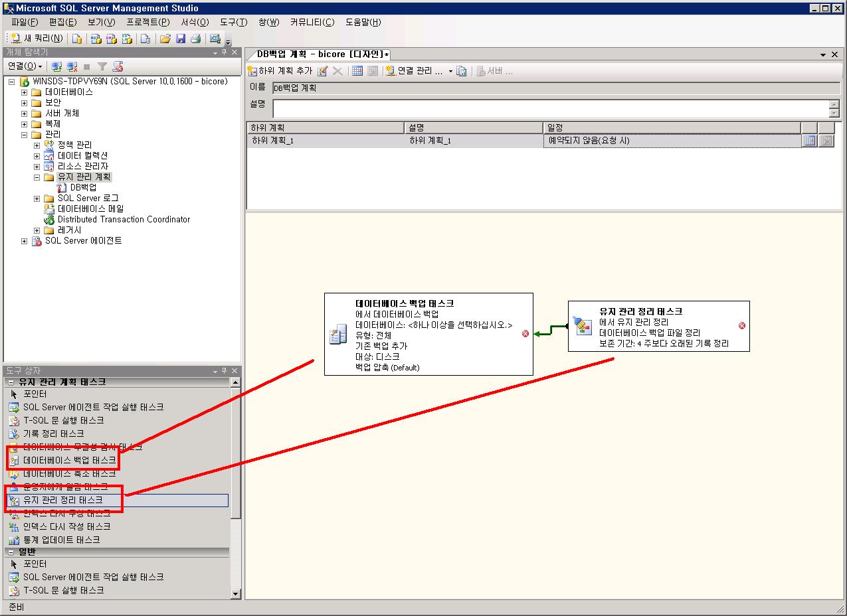Click the reporting and logging icon after 연결 관리
The width and height of the screenshot is (847, 616).
tap(462, 71)
